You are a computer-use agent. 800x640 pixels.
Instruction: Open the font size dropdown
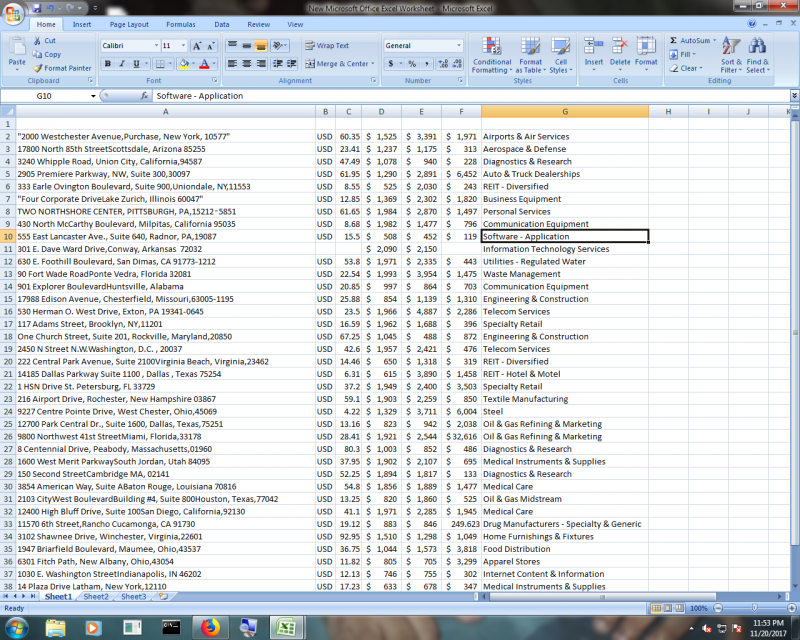click(183, 45)
